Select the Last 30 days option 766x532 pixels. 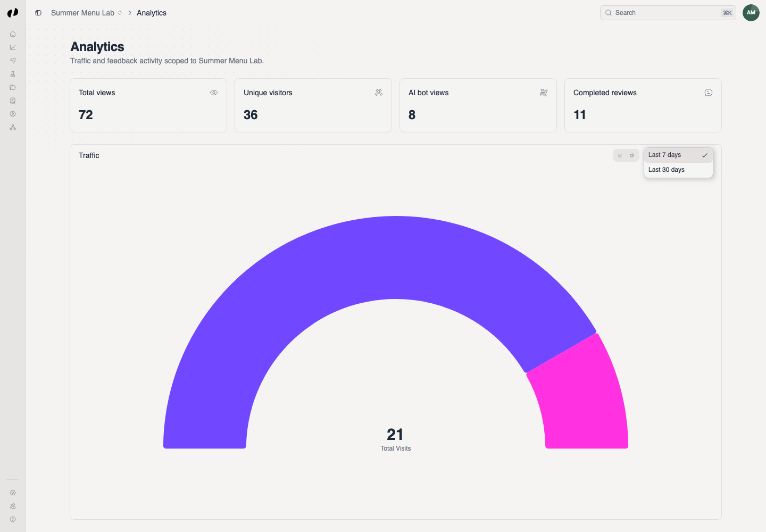(678, 170)
